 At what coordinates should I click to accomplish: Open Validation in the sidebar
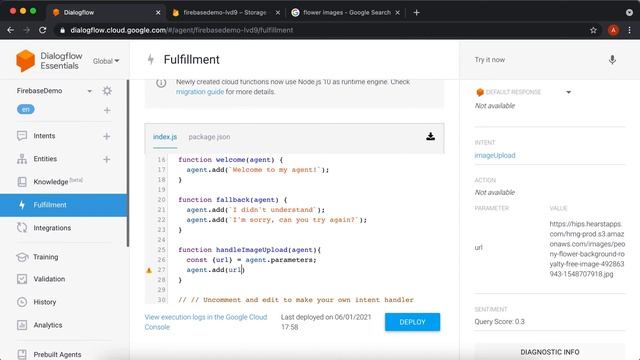[x=49, y=279]
